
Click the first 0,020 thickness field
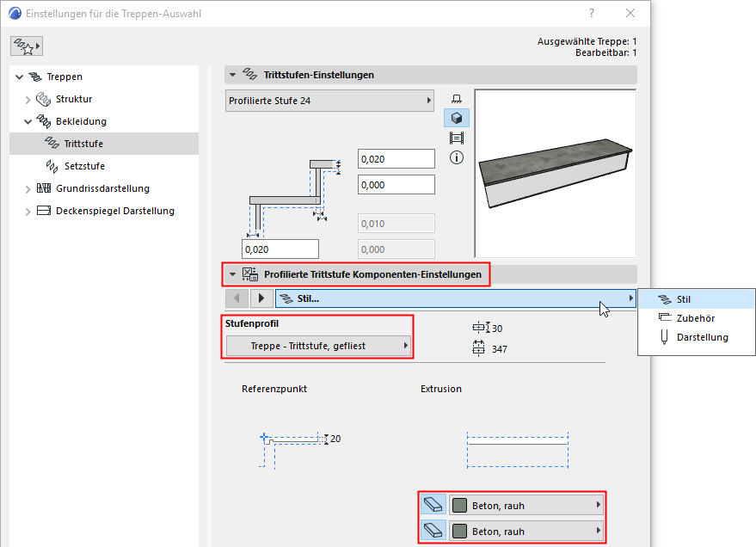396,158
